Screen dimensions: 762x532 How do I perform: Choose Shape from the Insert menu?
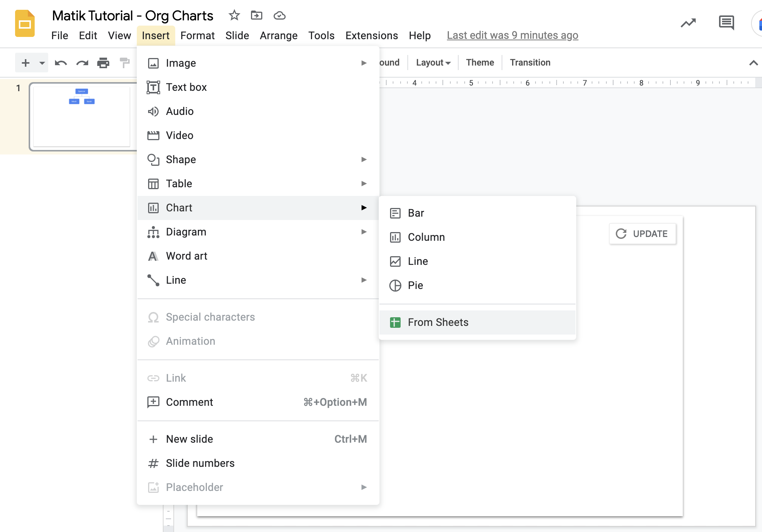click(258, 159)
